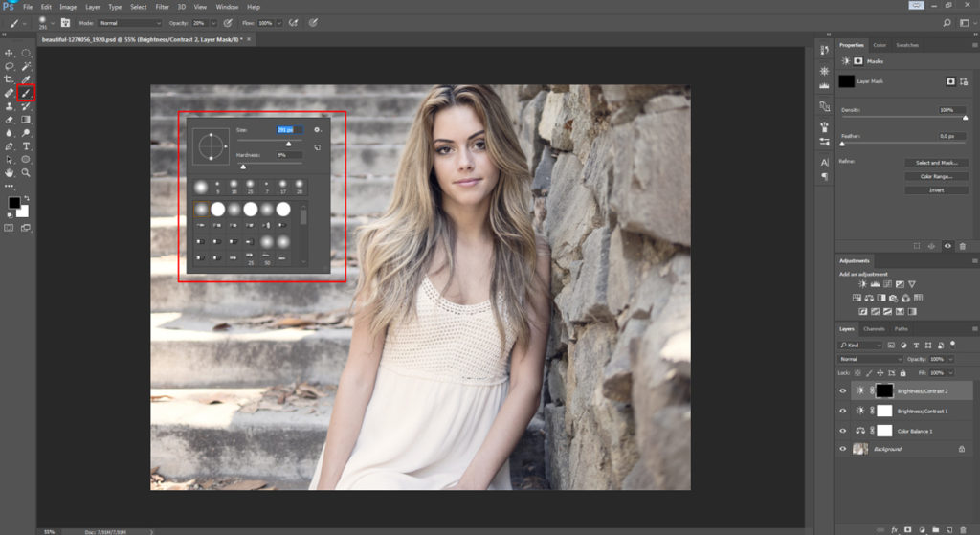Toggle visibility of Color Balance 1 layer
The height and width of the screenshot is (535, 980).
tap(843, 430)
